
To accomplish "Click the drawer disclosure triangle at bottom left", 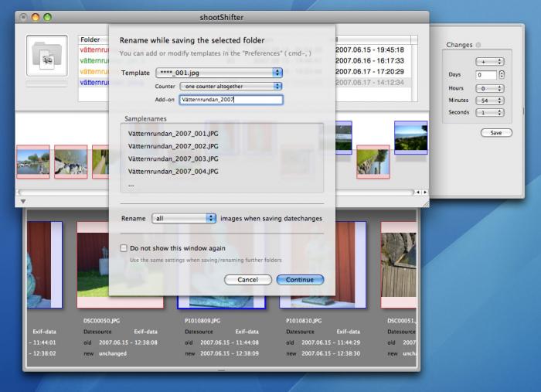I will point(23,202).
